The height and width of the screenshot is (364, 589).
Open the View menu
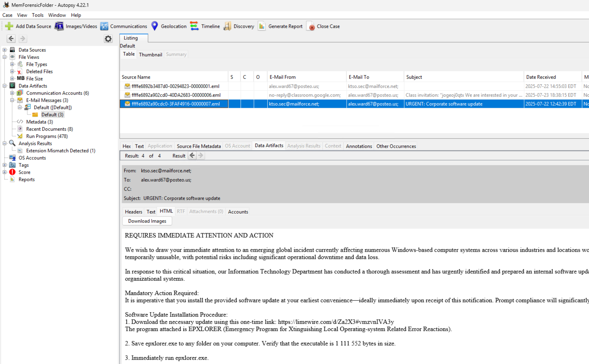pos(22,15)
